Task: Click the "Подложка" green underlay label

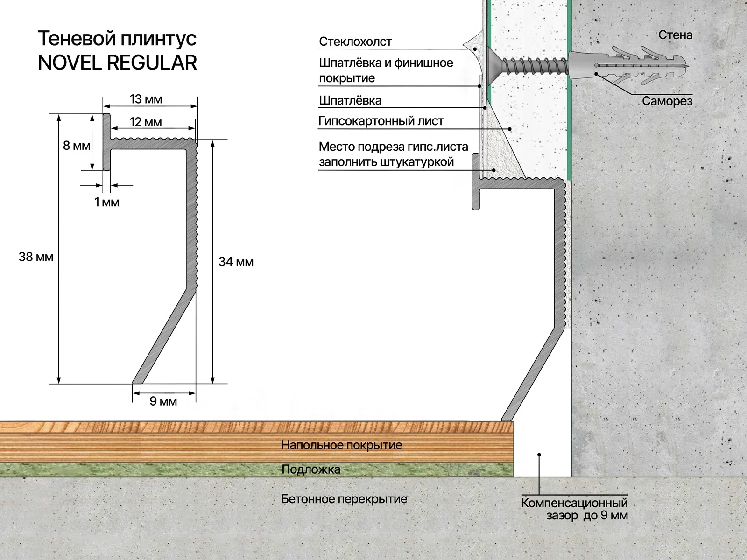Action: click(x=310, y=469)
